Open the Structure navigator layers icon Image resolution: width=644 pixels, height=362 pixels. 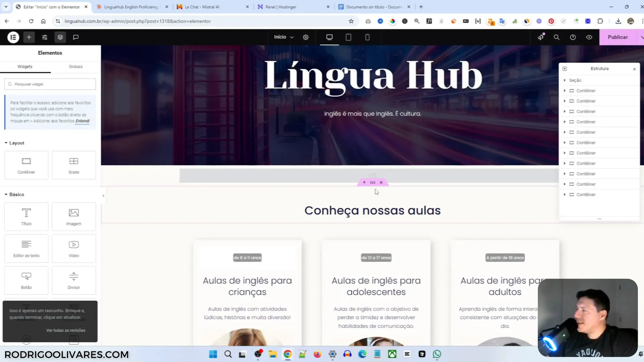coord(60,37)
